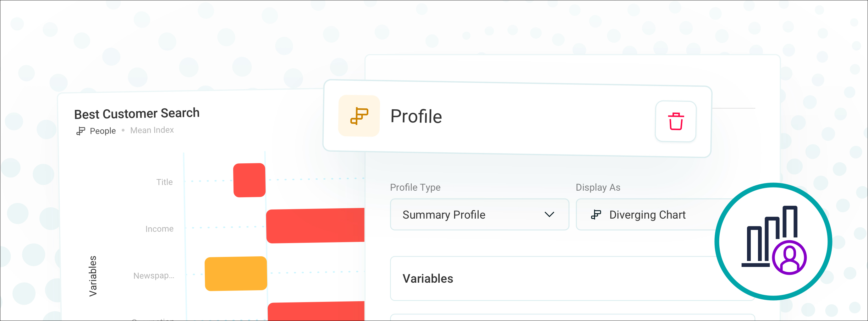This screenshot has width=868, height=321.
Task: Click the Best Customer Search chart title
Action: [137, 113]
